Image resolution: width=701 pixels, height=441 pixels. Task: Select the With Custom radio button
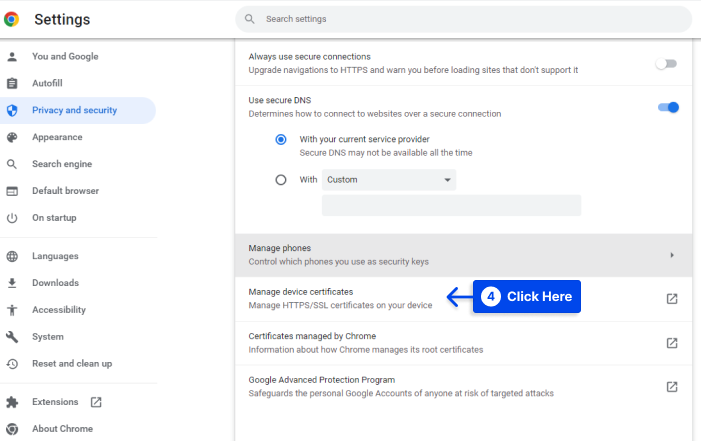(281, 180)
